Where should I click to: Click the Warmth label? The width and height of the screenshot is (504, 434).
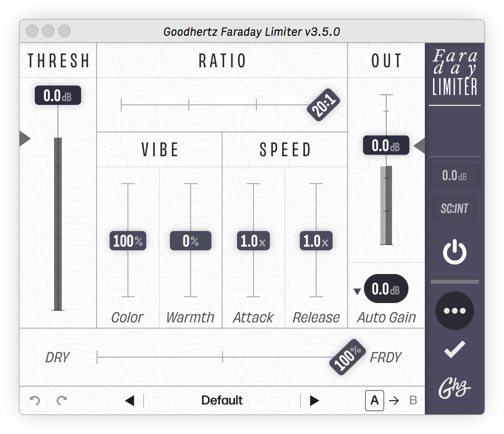(x=190, y=318)
